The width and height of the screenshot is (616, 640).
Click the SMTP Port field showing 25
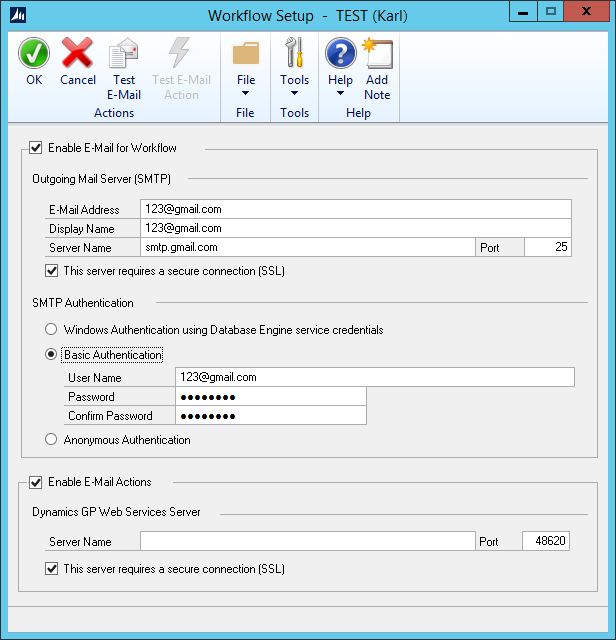coord(548,247)
